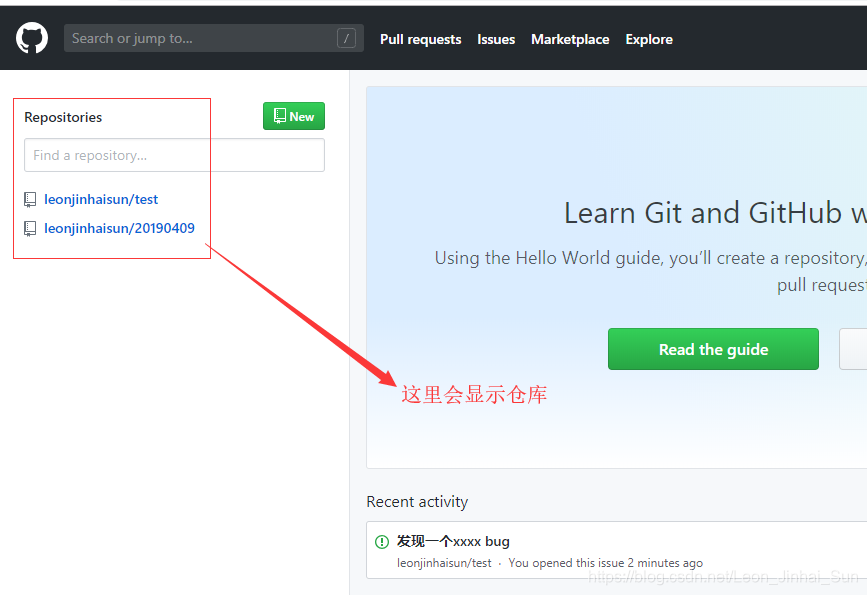Open Pull requests page

tap(420, 39)
